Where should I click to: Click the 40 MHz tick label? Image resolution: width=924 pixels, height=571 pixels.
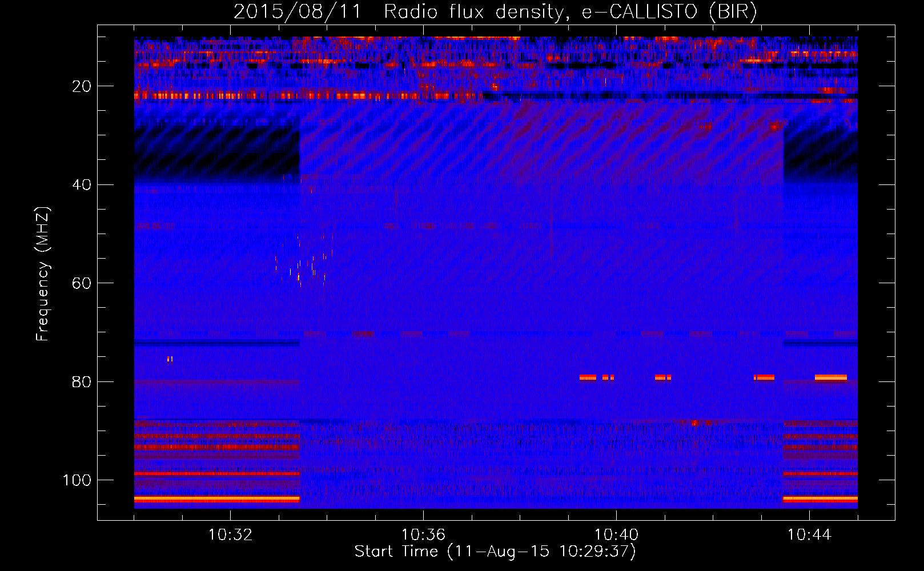(x=82, y=185)
